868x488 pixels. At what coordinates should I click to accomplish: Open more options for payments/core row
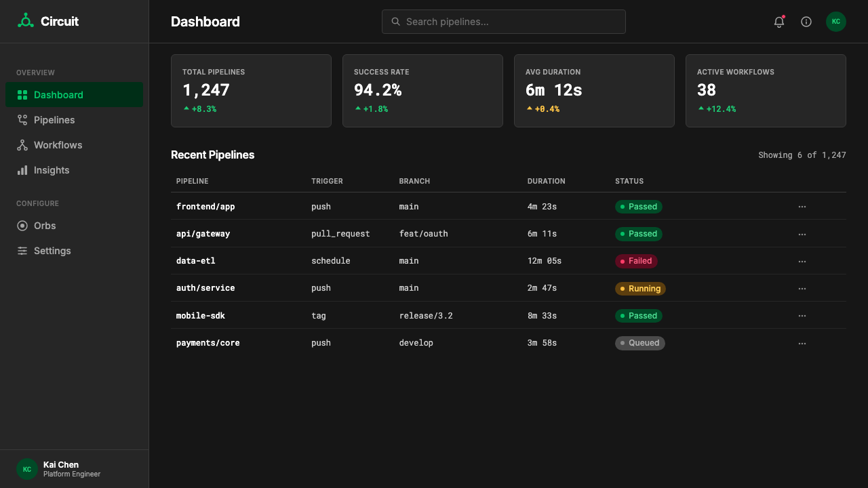point(802,343)
